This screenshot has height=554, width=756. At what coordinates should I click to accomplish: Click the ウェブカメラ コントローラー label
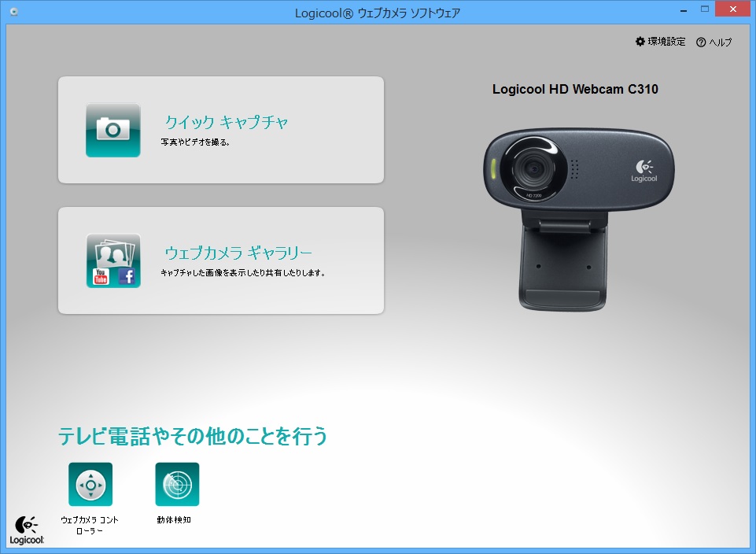(90, 525)
